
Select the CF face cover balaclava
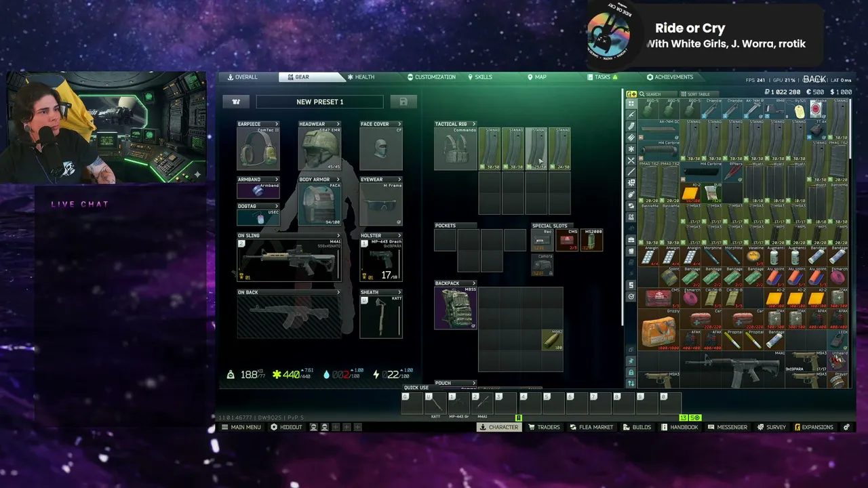(381, 148)
